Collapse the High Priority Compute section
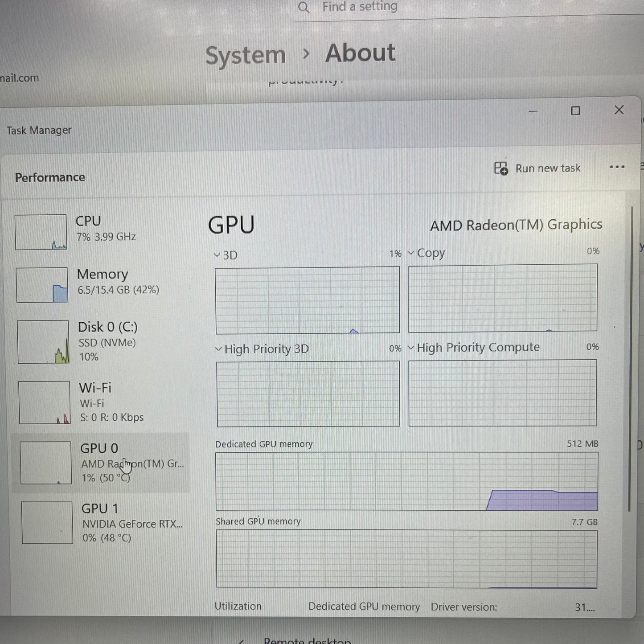The height and width of the screenshot is (644, 644). (411, 348)
